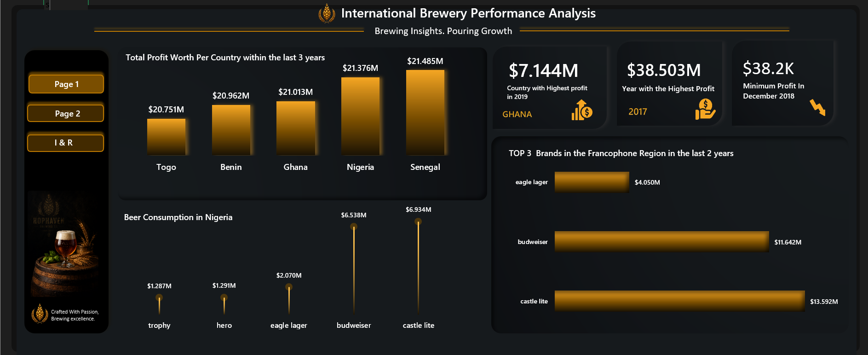868x355 pixels.
Task: Click the $6.934M data label
Action: [418, 210]
